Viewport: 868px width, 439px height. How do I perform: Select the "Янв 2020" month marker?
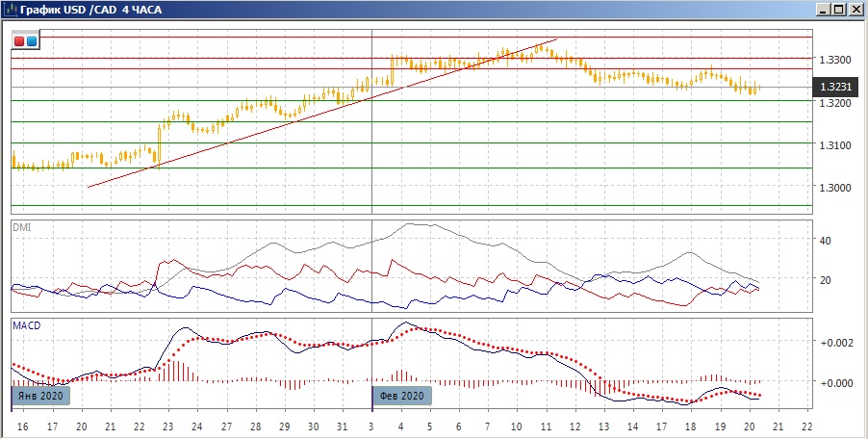[42, 395]
